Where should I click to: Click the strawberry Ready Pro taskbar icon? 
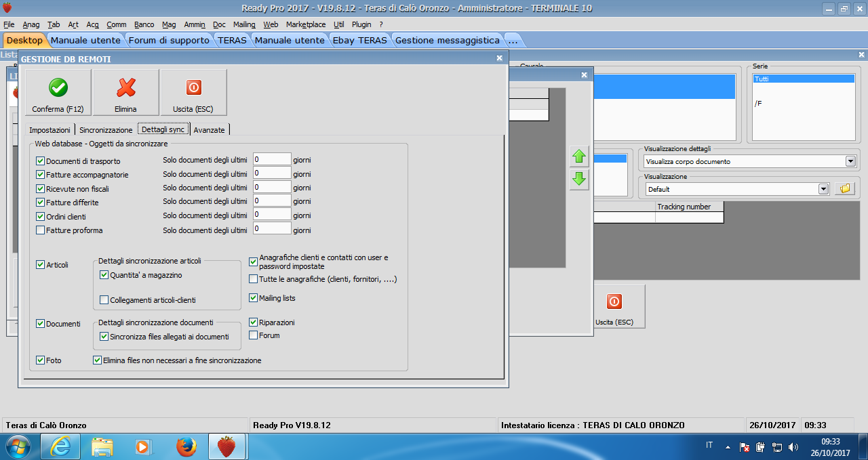226,446
